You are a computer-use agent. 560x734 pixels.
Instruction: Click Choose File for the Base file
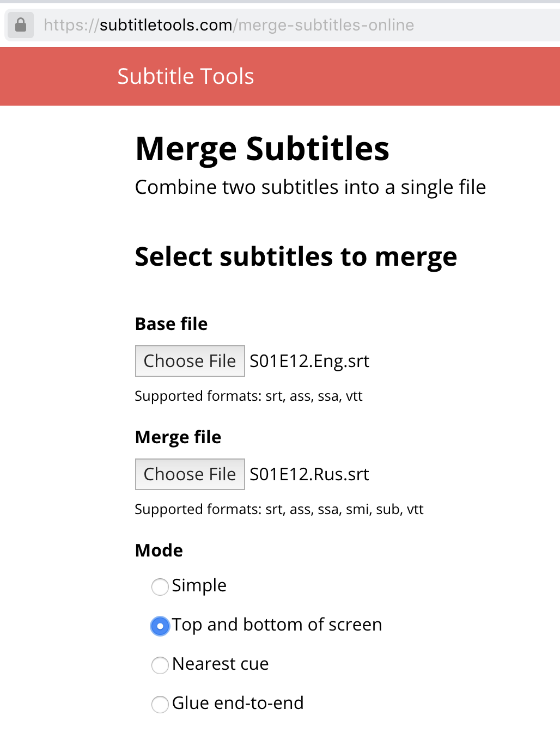(190, 361)
